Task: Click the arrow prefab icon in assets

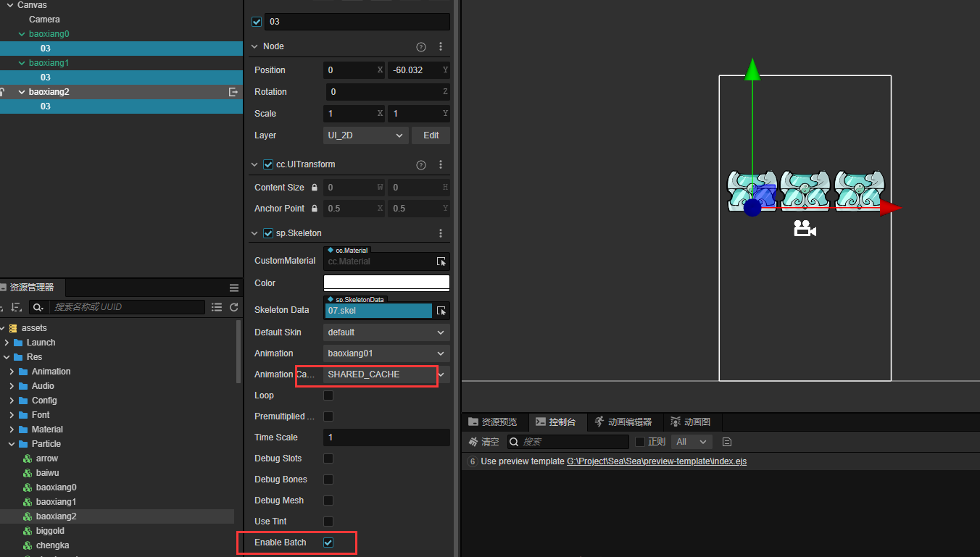Action: point(27,458)
